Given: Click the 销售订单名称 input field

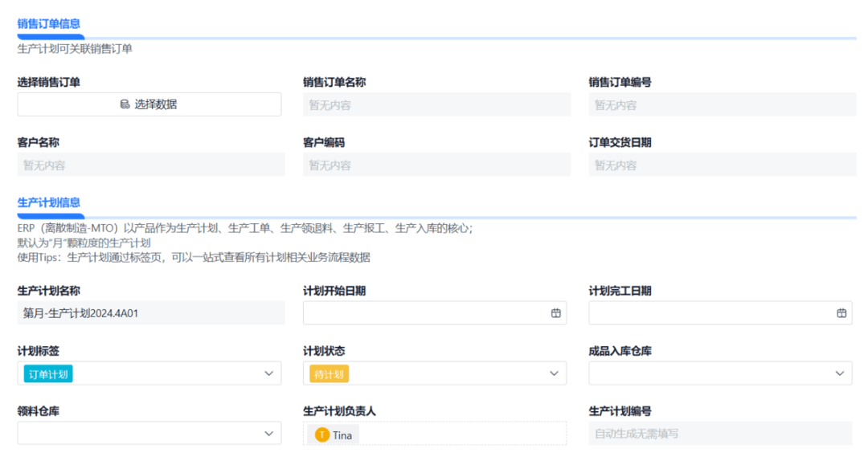Looking at the screenshot, I should click(436, 104).
